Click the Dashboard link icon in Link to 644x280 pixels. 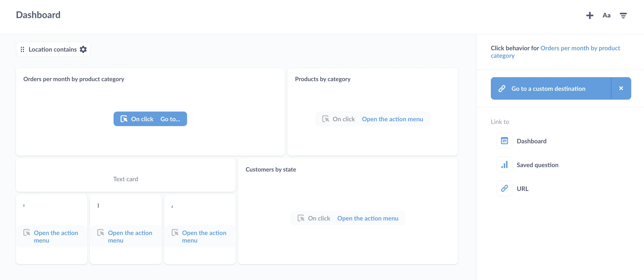(x=504, y=141)
